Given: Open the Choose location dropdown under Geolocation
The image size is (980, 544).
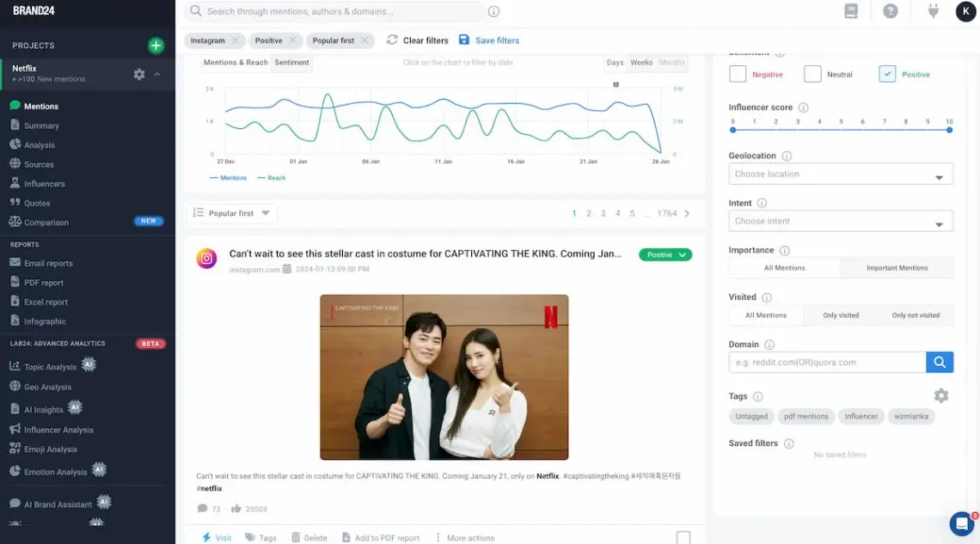Looking at the screenshot, I should point(840,174).
